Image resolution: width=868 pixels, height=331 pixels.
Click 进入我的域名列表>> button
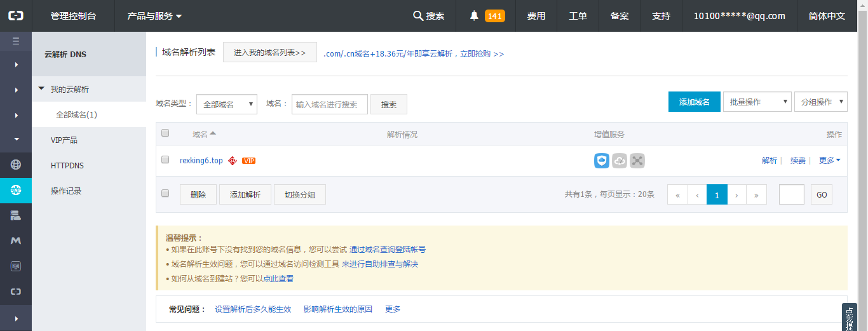point(270,52)
